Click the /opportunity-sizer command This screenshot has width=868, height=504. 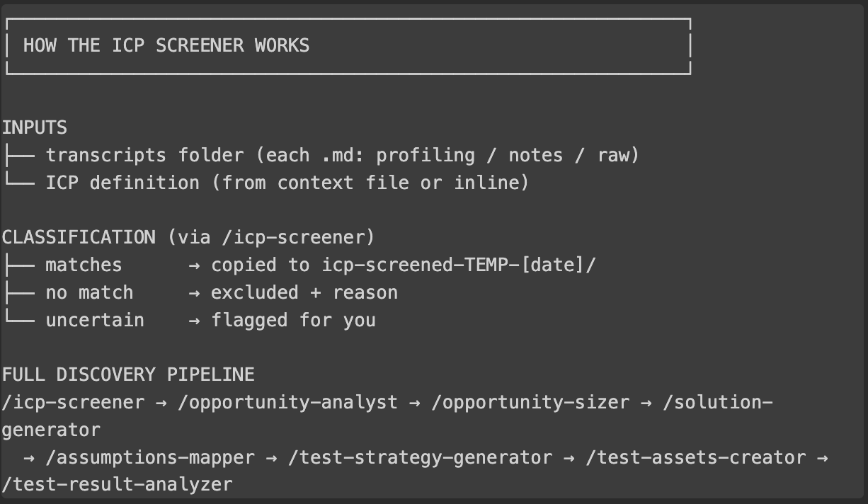530,402
